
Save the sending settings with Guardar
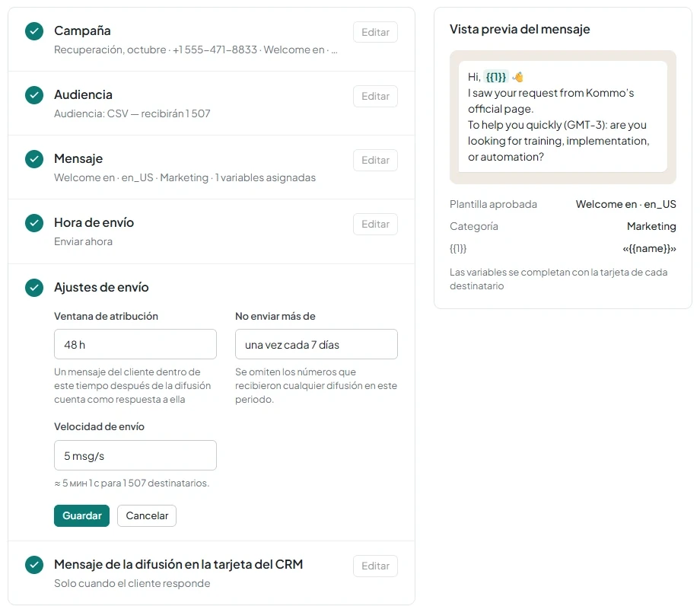click(81, 516)
